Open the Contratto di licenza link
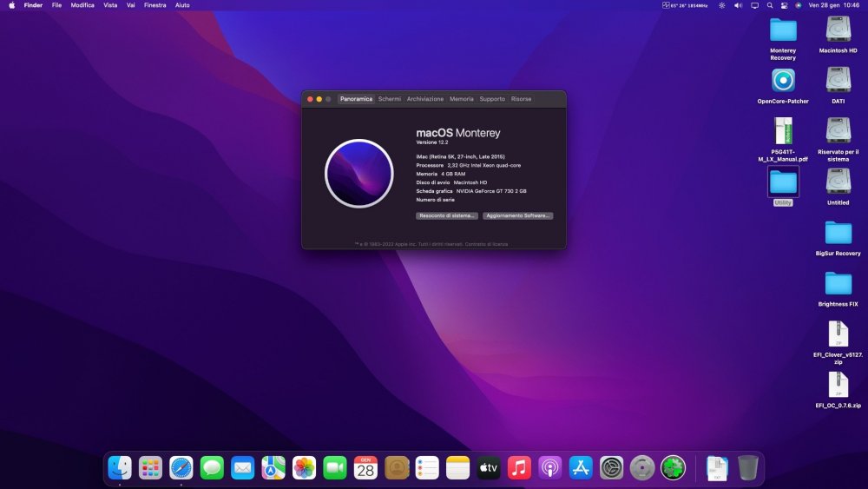Image resolution: width=868 pixels, height=489 pixels. (x=486, y=244)
